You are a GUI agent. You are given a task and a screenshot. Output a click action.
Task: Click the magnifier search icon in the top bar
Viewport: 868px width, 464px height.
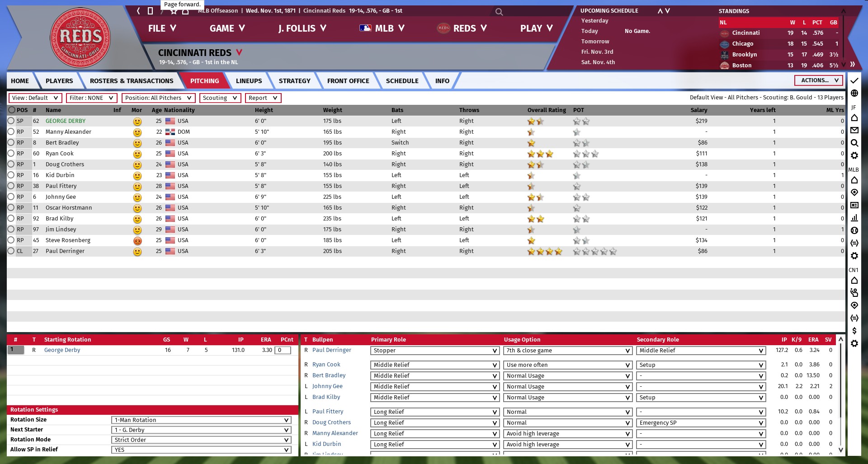(499, 12)
